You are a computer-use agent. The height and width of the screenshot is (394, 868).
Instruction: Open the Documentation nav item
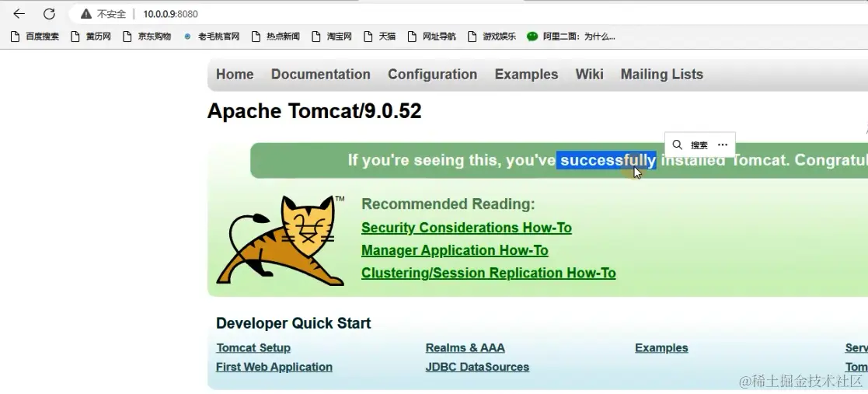(320, 74)
